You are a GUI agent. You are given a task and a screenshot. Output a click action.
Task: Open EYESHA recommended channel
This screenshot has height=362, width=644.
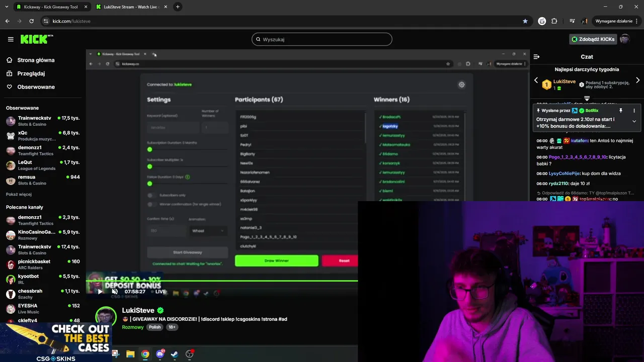(x=43, y=309)
